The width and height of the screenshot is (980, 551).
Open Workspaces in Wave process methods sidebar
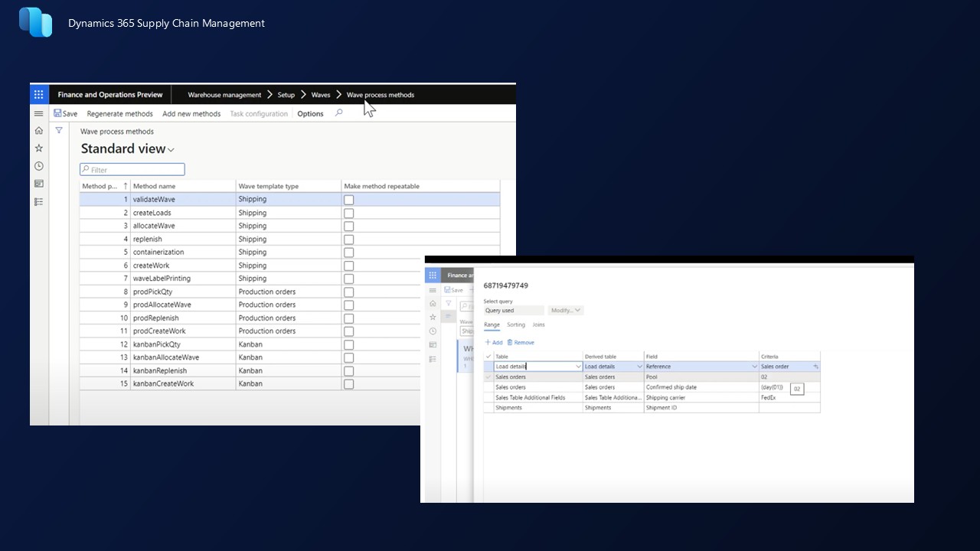tap(39, 184)
